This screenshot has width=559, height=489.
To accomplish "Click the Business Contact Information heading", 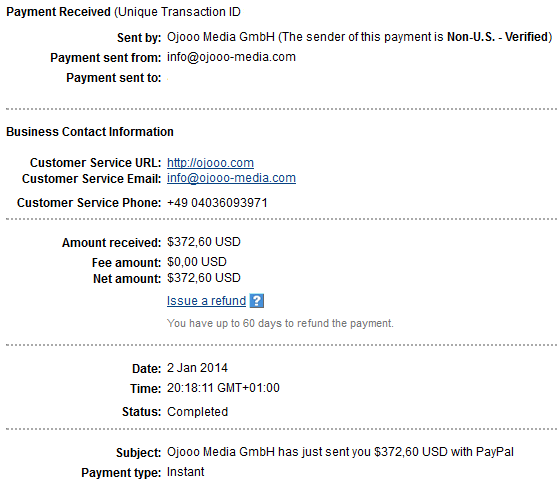I will tap(90, 132).
